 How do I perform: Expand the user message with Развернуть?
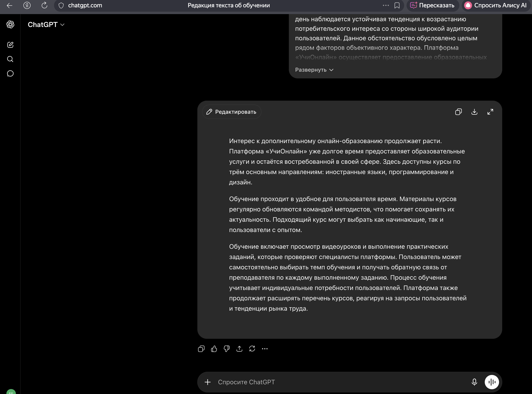[x=314, y=70]
